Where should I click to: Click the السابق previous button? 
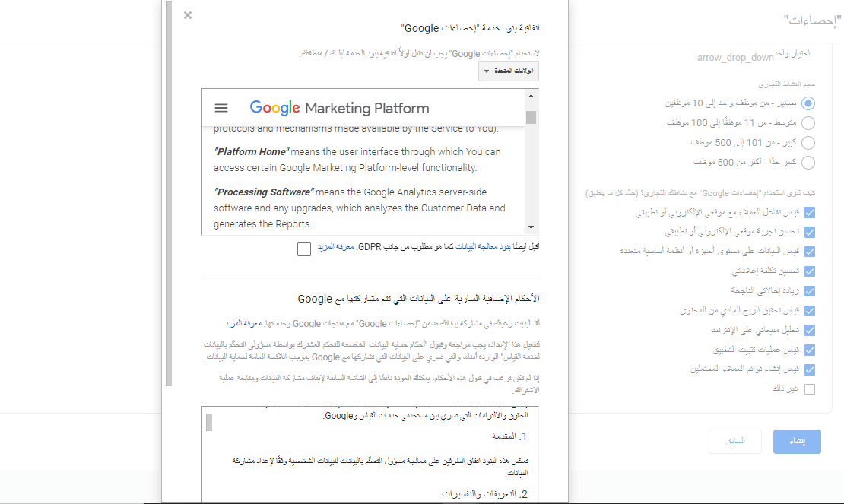735,442
